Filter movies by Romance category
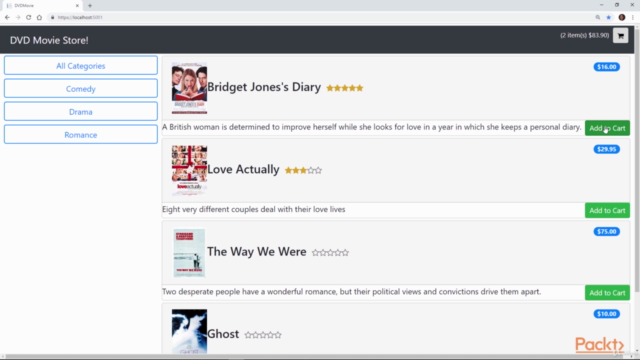640x360 pixels. coord(81,135)
